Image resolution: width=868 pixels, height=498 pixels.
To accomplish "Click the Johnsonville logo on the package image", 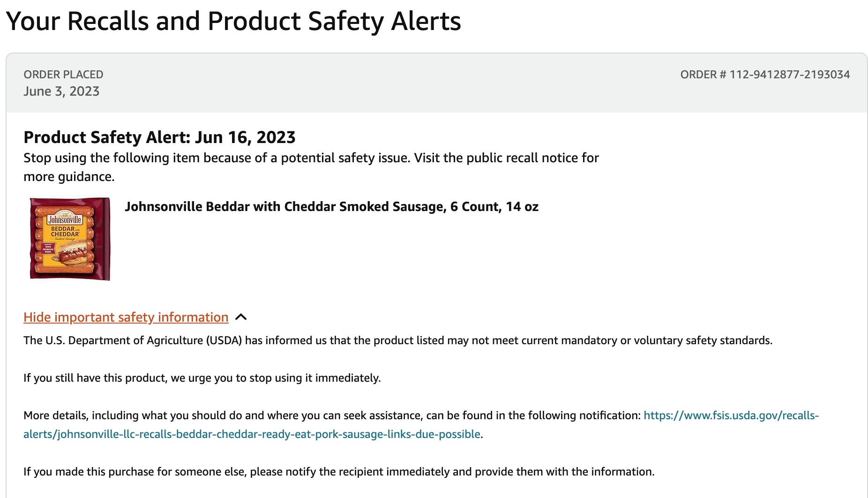I will tap(65, 219).
